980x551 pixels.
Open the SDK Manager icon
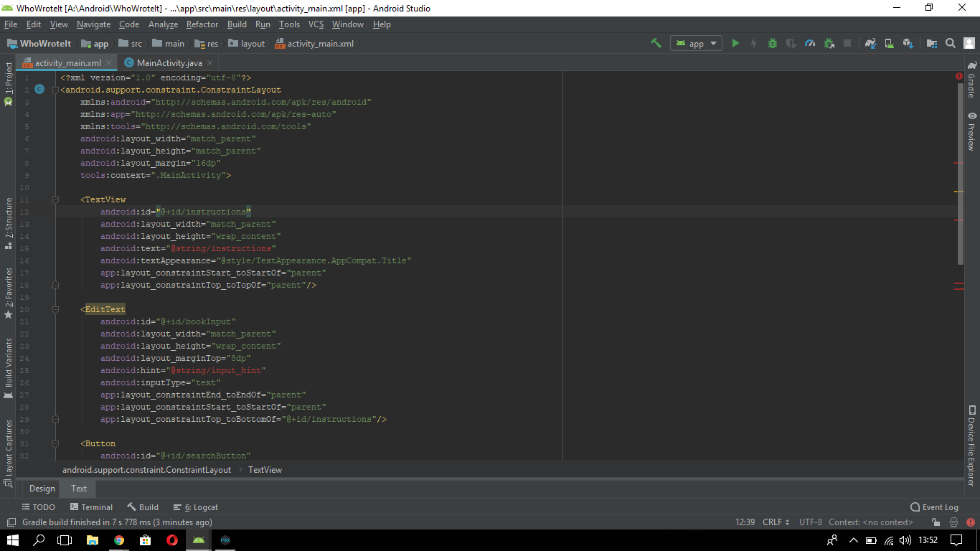908,43
